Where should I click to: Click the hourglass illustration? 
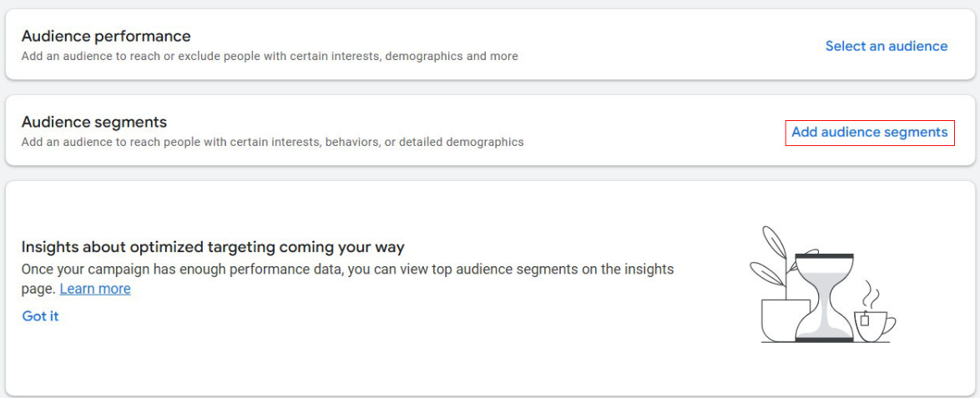pos(823,296)
